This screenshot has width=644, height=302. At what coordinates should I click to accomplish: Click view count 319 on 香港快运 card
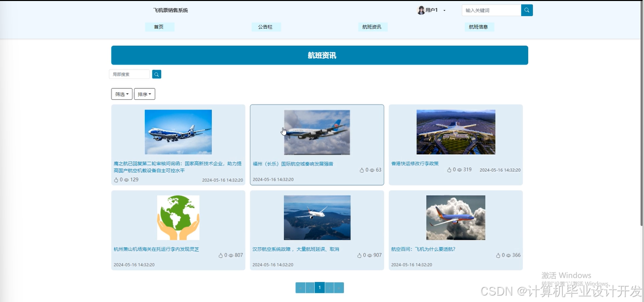tap(467, 170)
